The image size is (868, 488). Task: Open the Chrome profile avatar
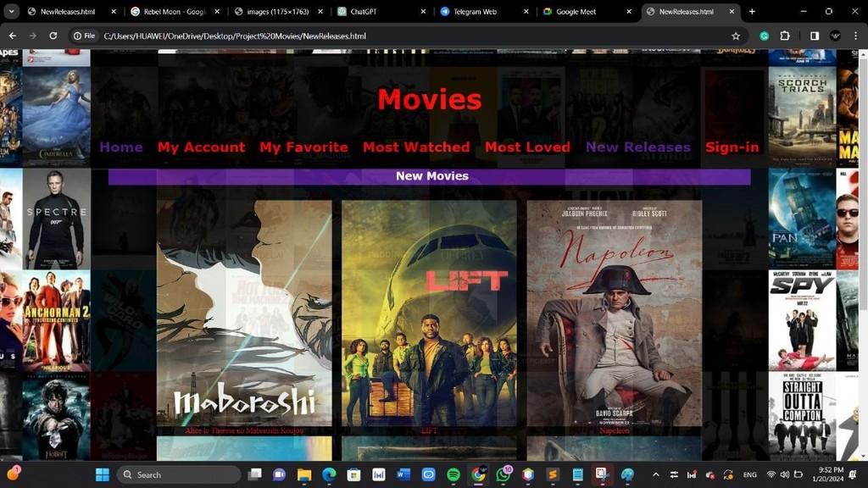[835, 36]
